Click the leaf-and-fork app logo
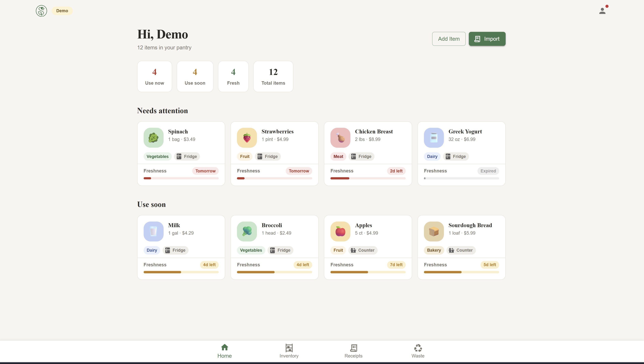 [x=41, y=11]
